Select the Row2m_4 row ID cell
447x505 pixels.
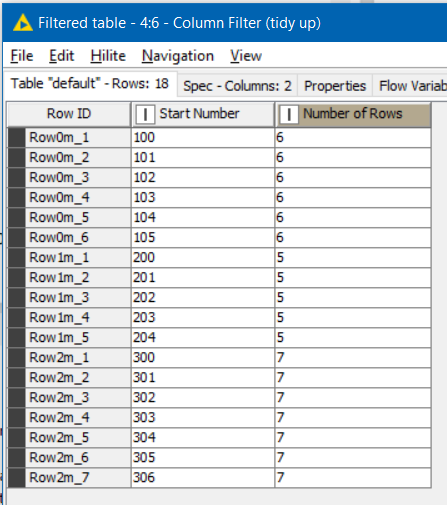78,418
